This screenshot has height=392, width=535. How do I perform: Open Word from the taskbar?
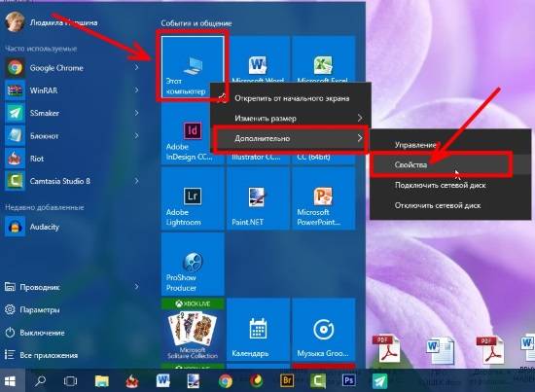coord(163,380)
